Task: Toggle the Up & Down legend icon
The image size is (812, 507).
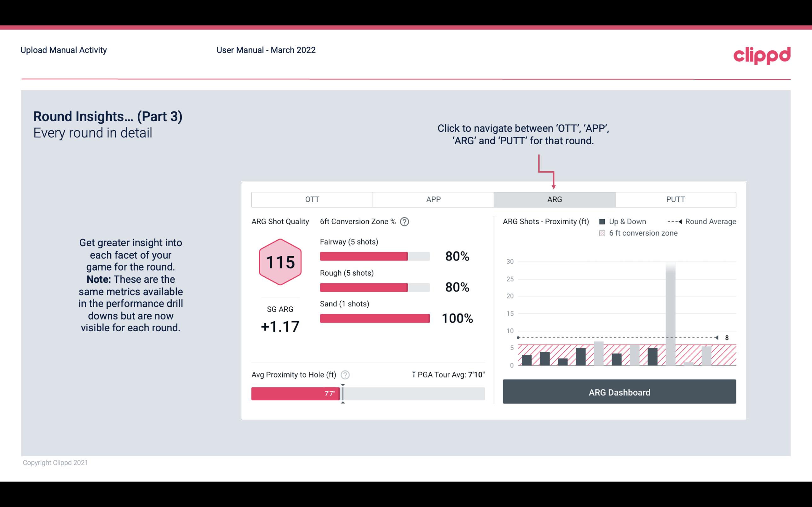Action: (603, 221)
